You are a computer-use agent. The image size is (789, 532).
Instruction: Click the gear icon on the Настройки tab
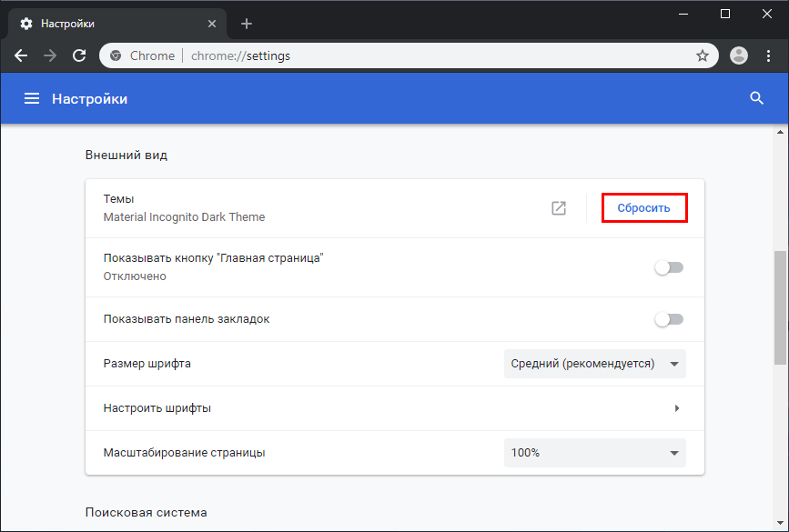coord(26,24)
